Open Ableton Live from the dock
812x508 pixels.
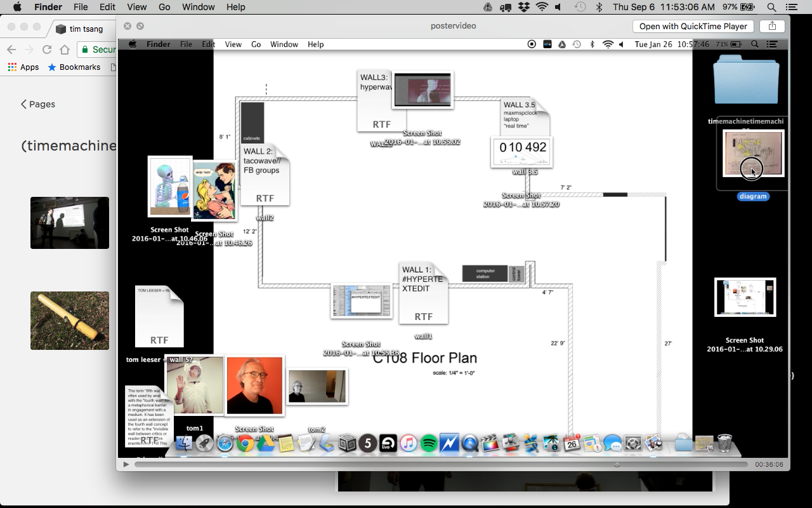(387, 443)
